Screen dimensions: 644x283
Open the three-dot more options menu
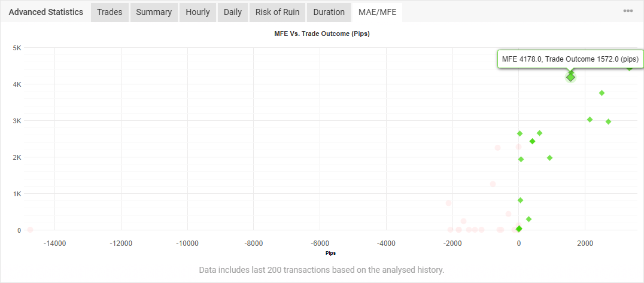point(628,11)
